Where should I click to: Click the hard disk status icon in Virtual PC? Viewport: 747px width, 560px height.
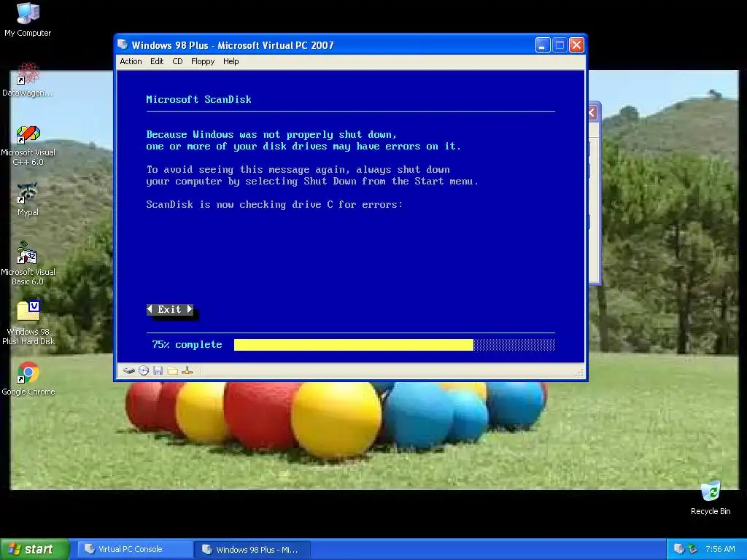pyautogui.click(x=128, y=370)
